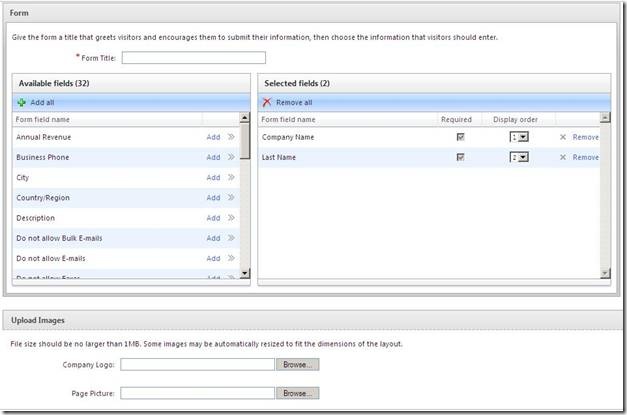Screen dimensions: 627x415
Task: Click the green plus Add all icon
Action: pos(22,102)
